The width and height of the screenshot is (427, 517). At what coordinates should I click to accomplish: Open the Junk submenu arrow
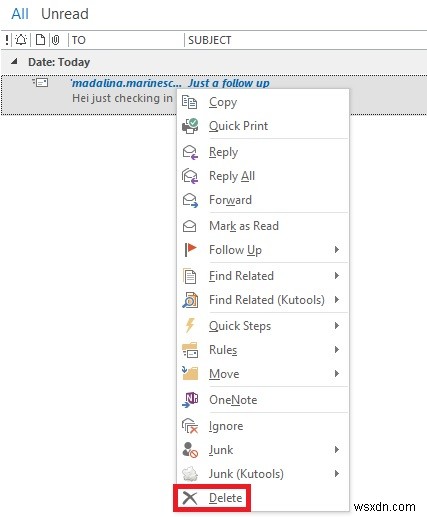[337, 450]
